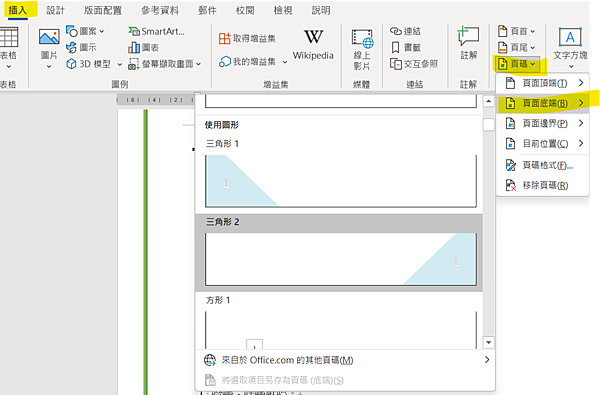This screenshot has width=600, height=395.
Task: Select 頁面底端(B) menu item
Action: [x=542, y=103]
